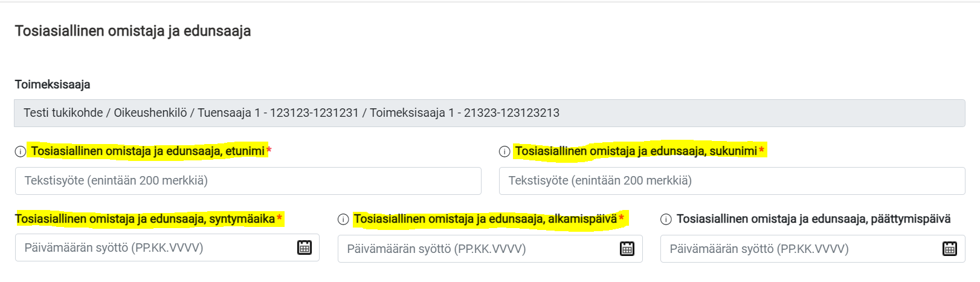Open calendar picker for päättymispäivä date
The height and width of the screenshot is (282, 980).
pyautogui.click(x=950, y=249)
